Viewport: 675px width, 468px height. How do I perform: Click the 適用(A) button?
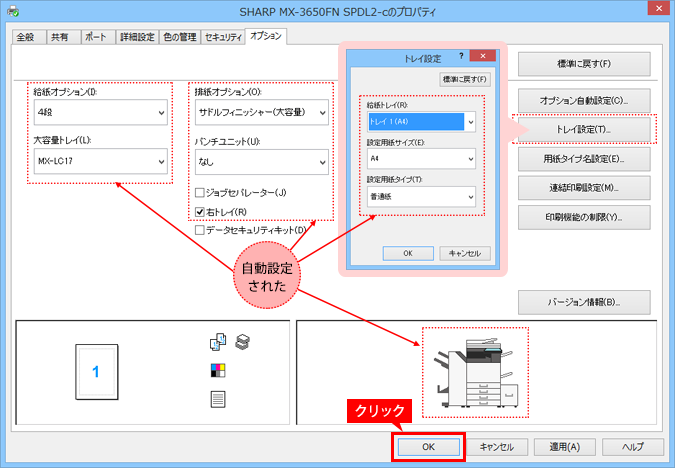click(565, 447)
